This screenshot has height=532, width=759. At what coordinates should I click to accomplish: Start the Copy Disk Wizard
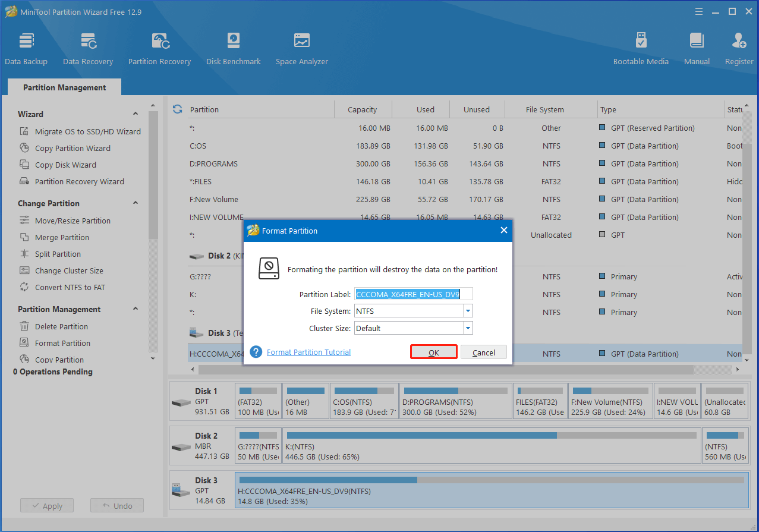pyautogui.click(x=58, y=165)
